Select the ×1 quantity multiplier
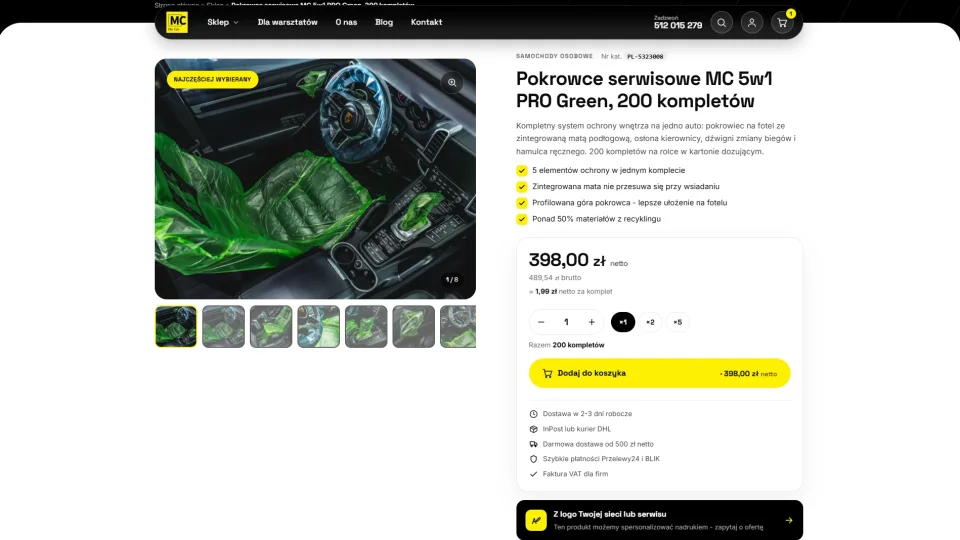960x540 pixels. tap(623, 322)
